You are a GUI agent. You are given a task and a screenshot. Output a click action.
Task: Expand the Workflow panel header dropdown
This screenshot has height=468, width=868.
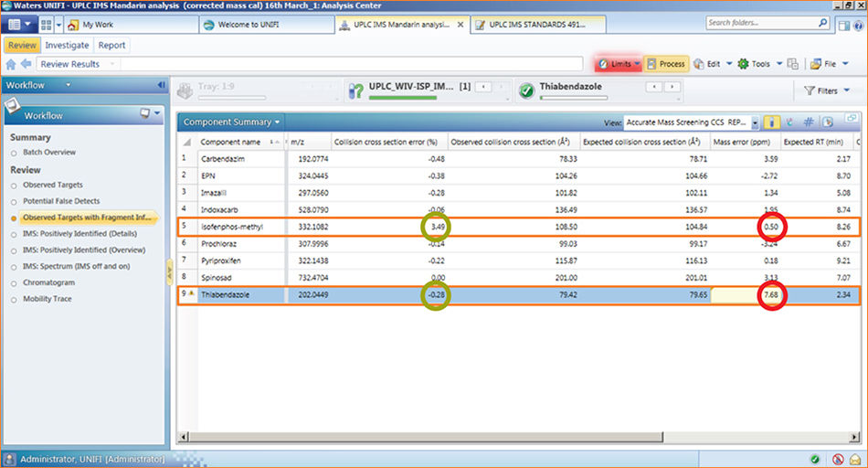coord(69,85)
